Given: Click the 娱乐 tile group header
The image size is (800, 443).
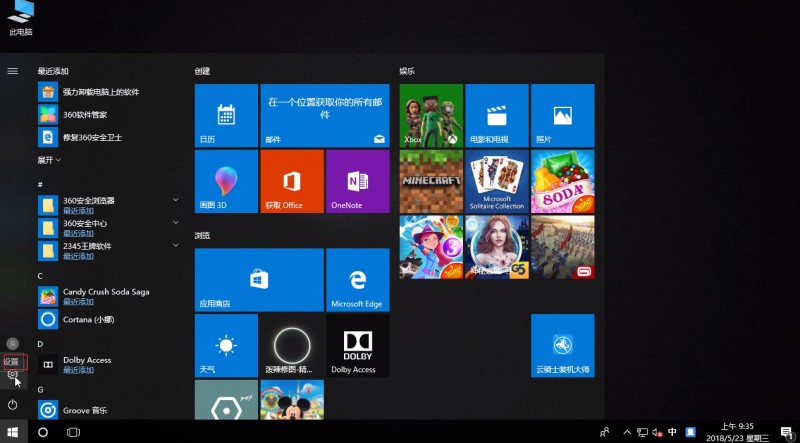Looking at the screenshot, I should (x=407, y=71).
